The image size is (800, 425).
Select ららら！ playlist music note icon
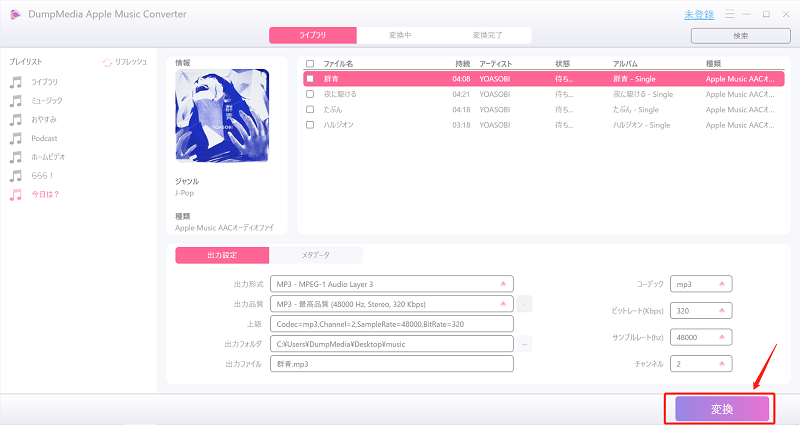click(x=16, y=176)
